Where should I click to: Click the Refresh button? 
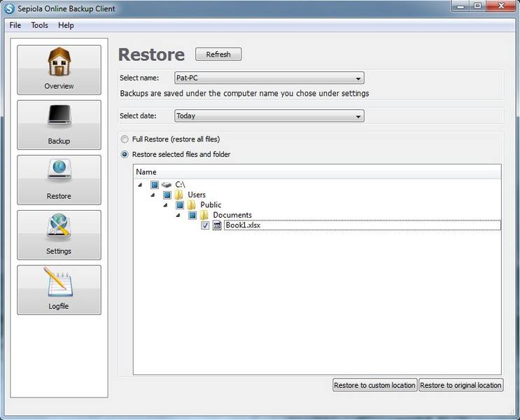click(218, 55)
